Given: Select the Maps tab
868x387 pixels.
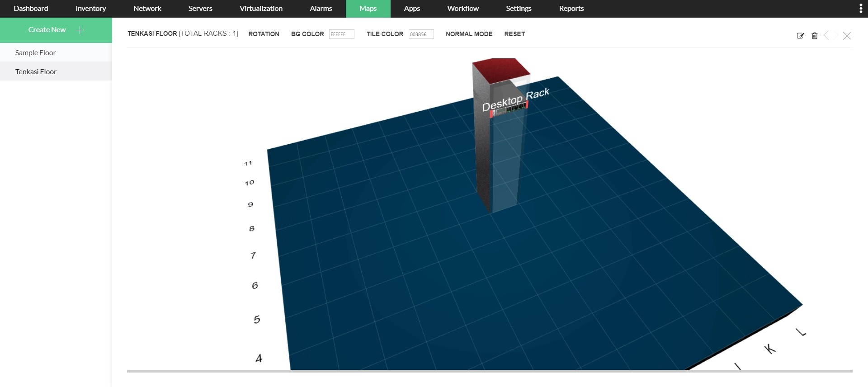Looking at the screenshot, I should point(368,9).
